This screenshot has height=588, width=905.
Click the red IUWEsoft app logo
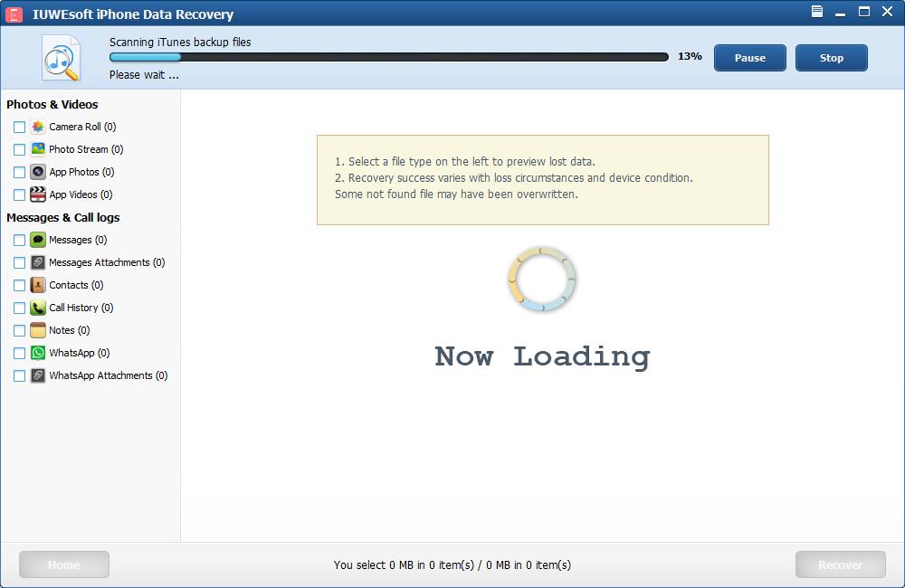coord(14,14)
